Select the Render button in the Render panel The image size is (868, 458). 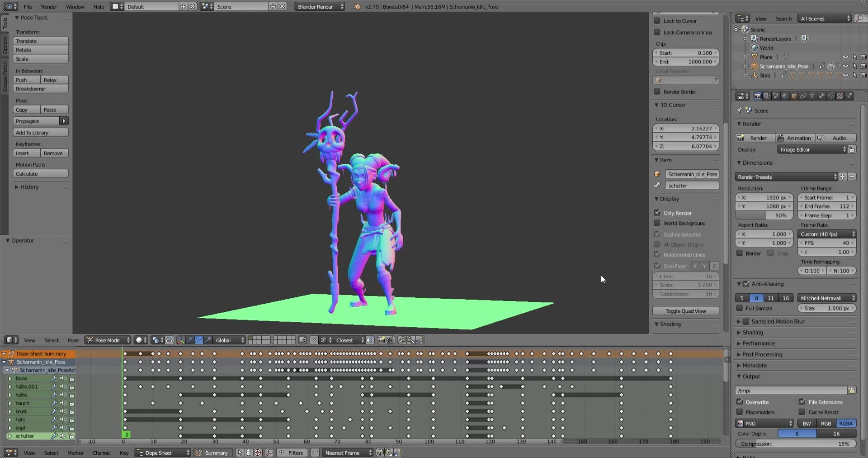point(758,138)
